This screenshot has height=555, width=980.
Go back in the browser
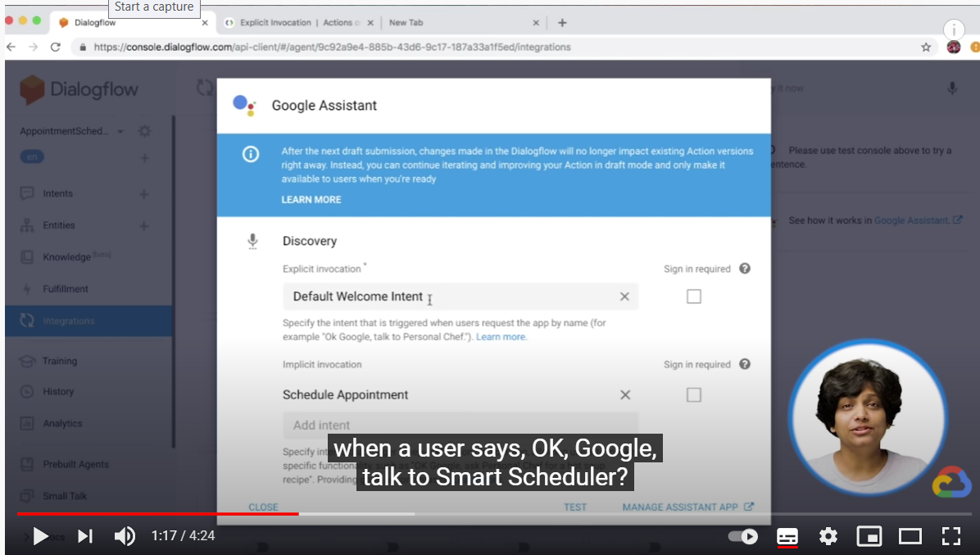tap(11, 47)
